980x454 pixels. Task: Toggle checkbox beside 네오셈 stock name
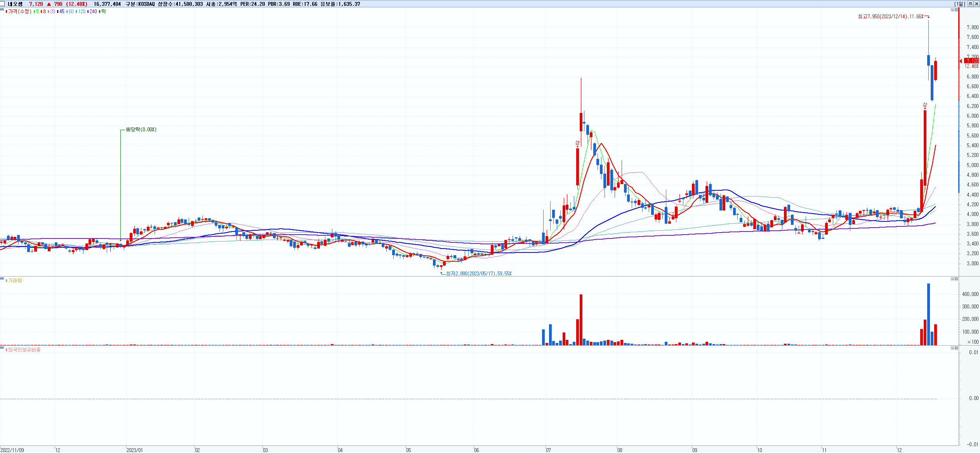point(3,4)
